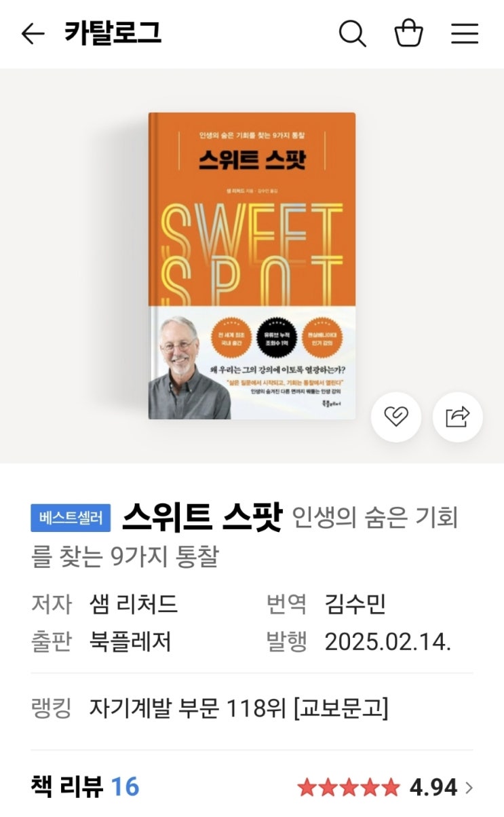Open the search magnifier icon
Image resolution: width=504 pixels, height=817 pixels.
352,33
